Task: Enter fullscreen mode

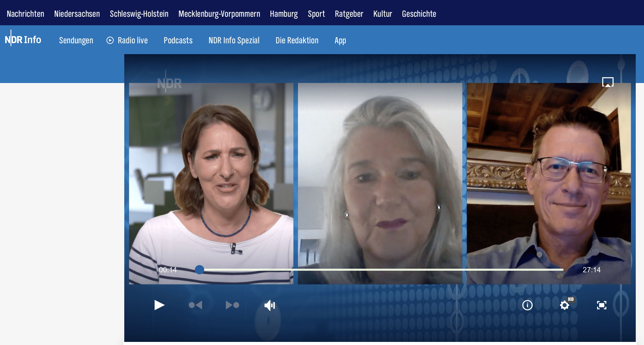Action: (x=601, y=305)
